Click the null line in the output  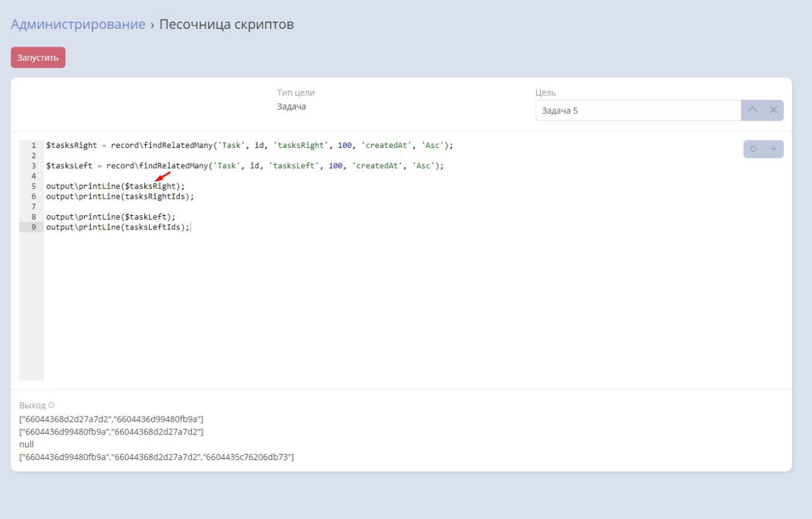click(x=27, y=444)
